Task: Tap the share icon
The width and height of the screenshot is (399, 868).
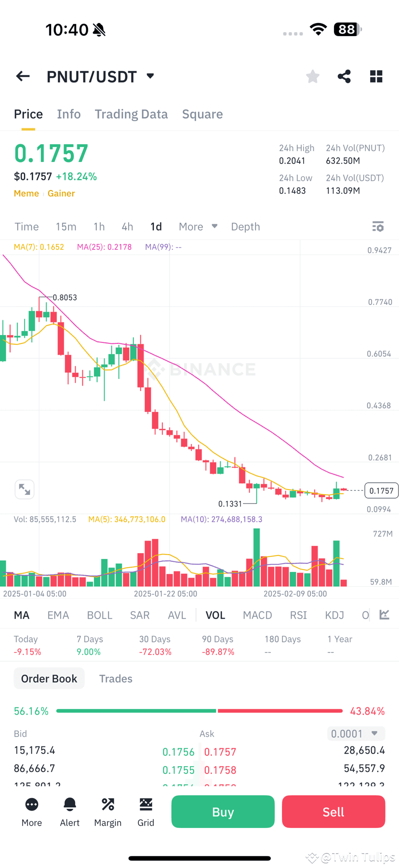Action: pos(344,76)
